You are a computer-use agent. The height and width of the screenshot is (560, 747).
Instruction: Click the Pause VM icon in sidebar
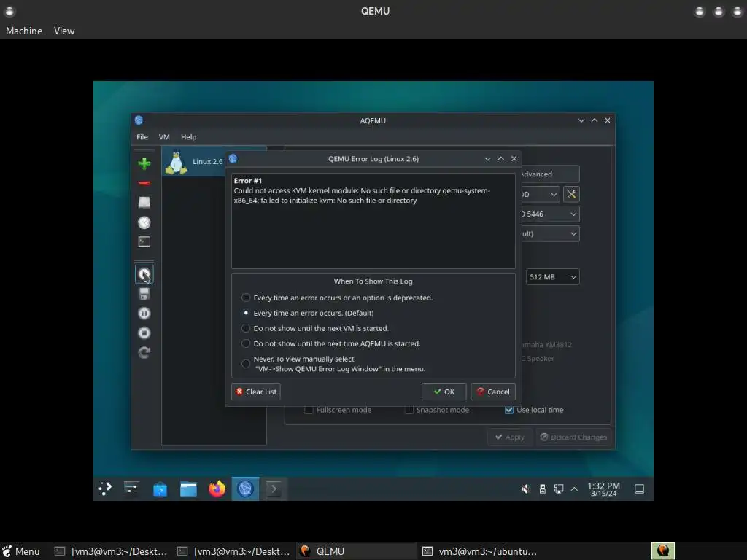144,314
